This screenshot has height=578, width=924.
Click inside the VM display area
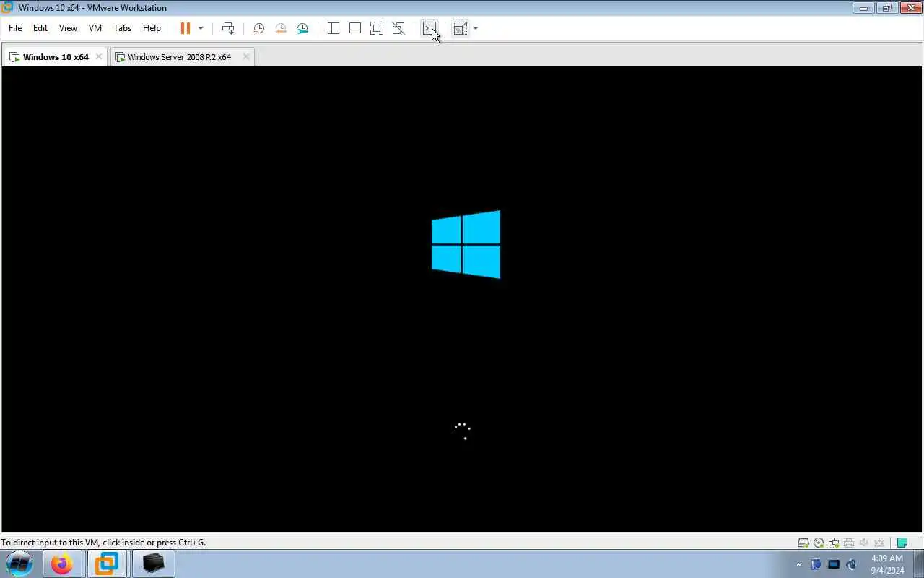click(462, 299)
